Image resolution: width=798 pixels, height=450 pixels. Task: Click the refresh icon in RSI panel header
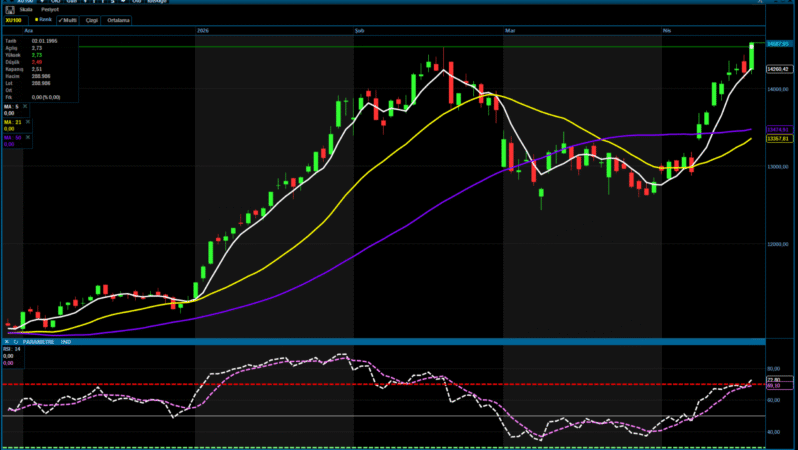[17, 343]
